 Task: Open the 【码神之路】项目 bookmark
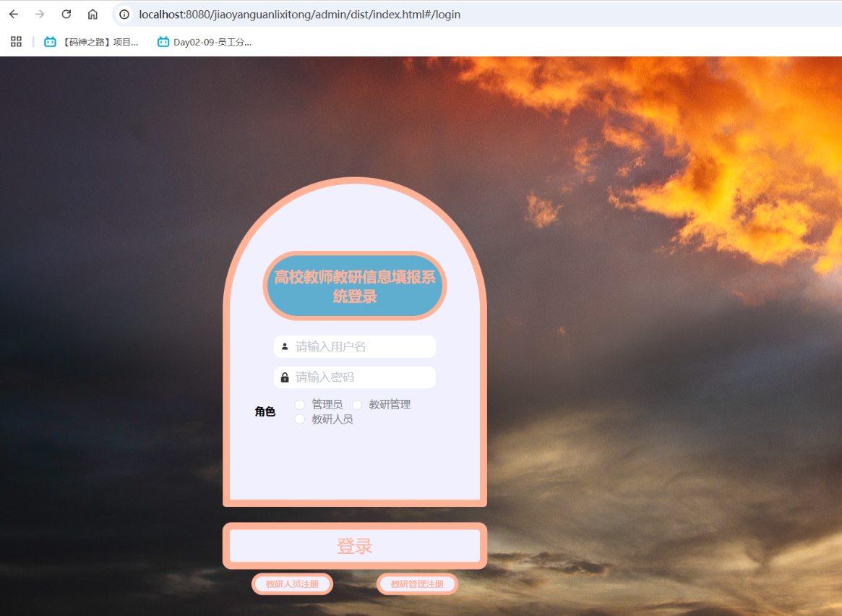(94, 41)
